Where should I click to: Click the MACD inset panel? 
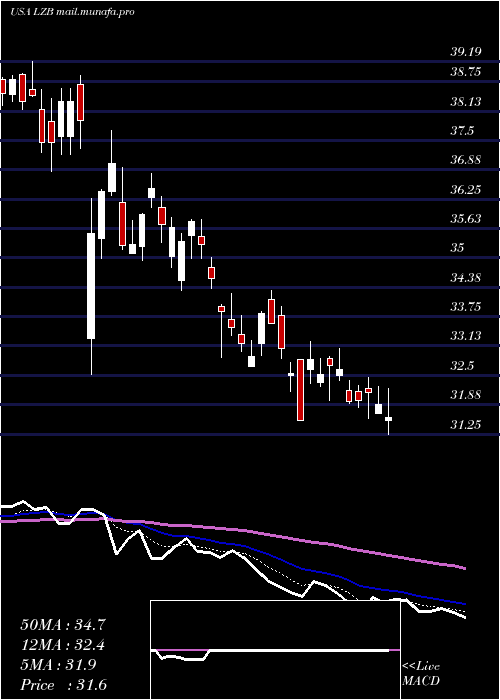click(275, 650)
